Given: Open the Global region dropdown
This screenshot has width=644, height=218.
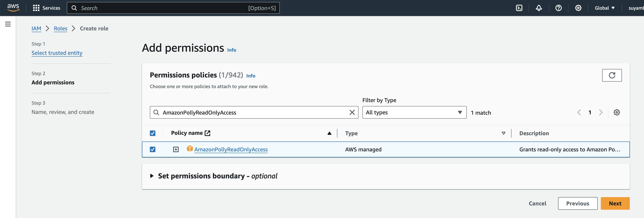Looking at the screenshot, I should pos(605,8).
